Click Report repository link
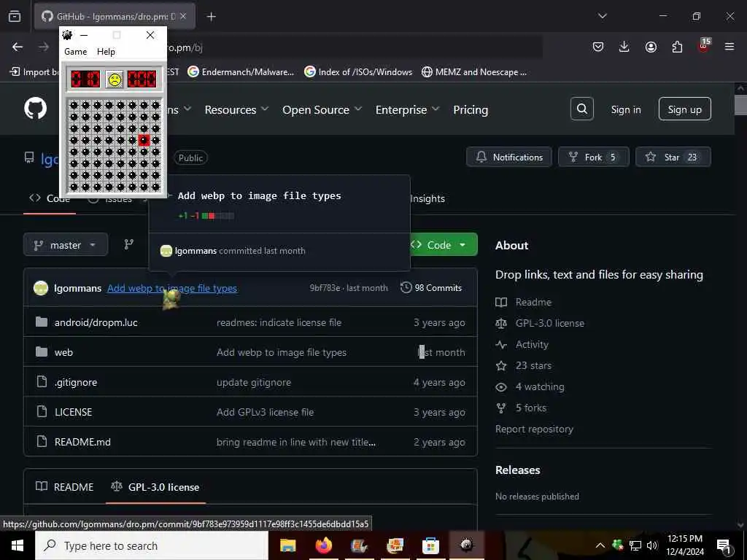Screen dimensions: 747x560 (534, 429)
